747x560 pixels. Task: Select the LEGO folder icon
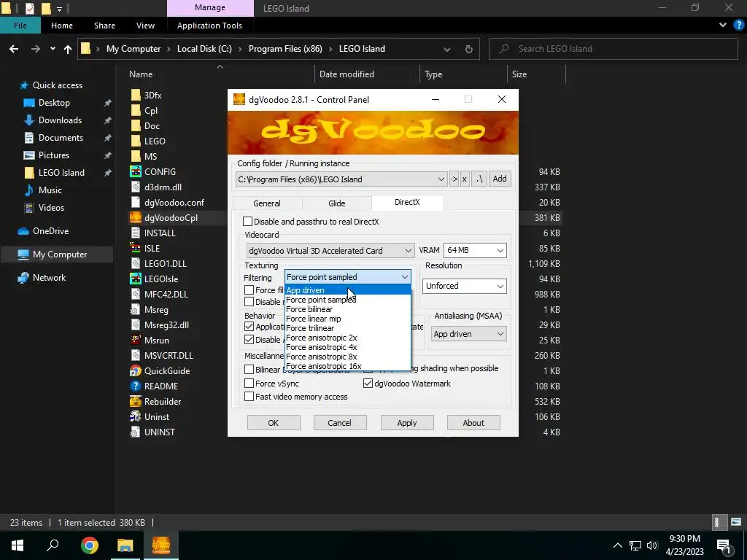(136, 141)
